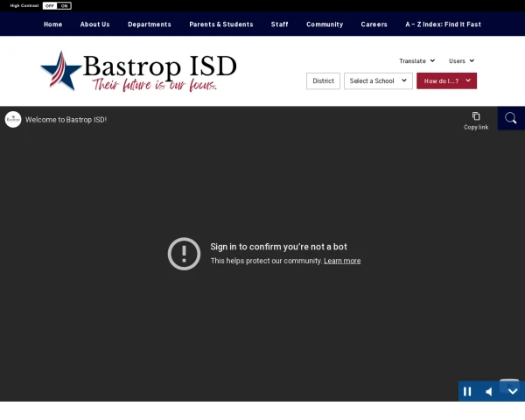Pause the background video
This screenshot has width=525, height=420.
coord(467,391)
